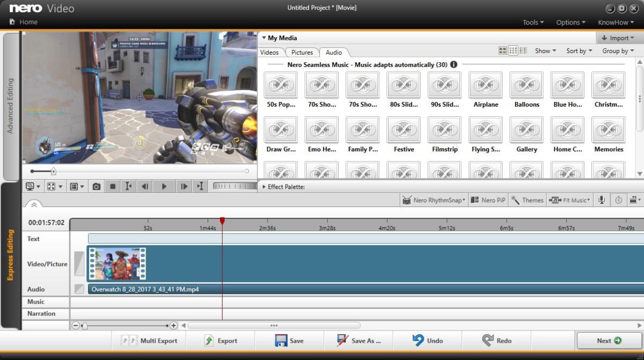644x360 pixels.
Task: Toggle the Audio track box
Action: pyautogui.click(x=79, y=289)
